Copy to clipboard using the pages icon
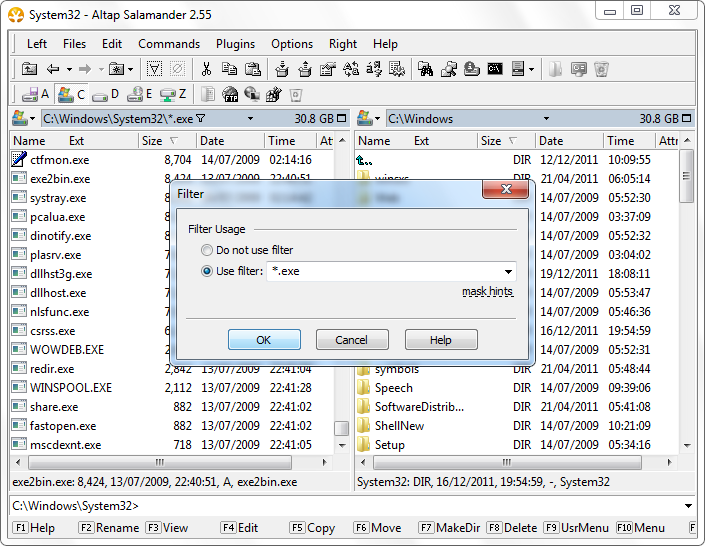Image resolution: width=705 pixels, height=546 pixels. 229,69
